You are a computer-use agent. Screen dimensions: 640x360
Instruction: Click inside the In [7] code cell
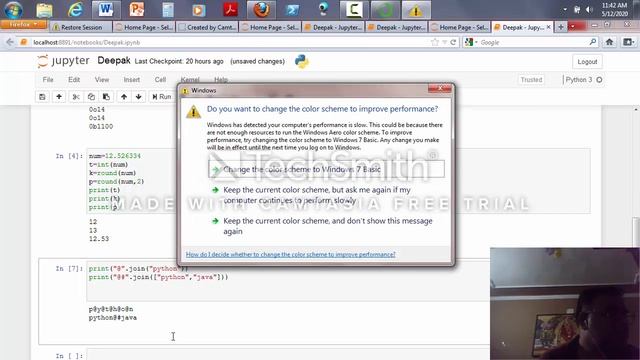[288, 282]
